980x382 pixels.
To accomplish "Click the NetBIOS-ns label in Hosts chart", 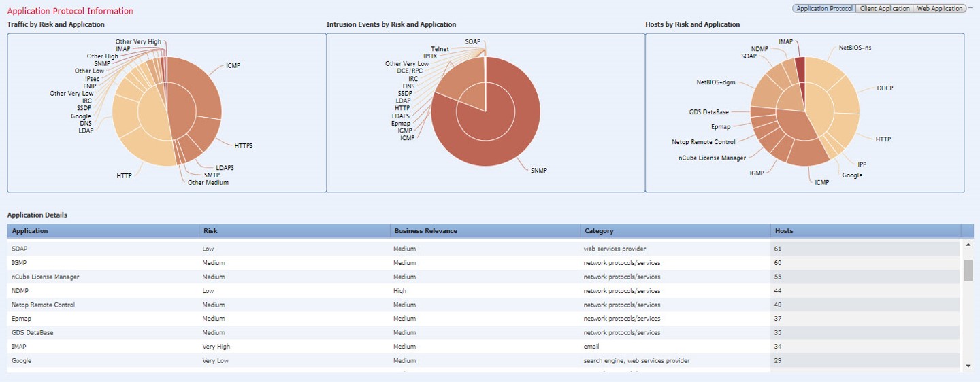I will pyautogui.click(x=855, y=48).
